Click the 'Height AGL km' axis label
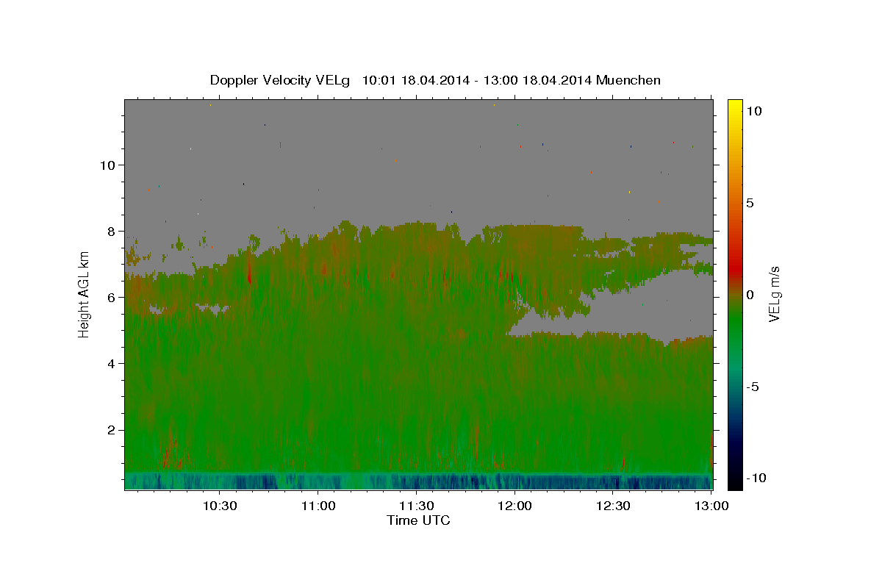The height and width of the screenshot is (588, 882). coord(84,293)
